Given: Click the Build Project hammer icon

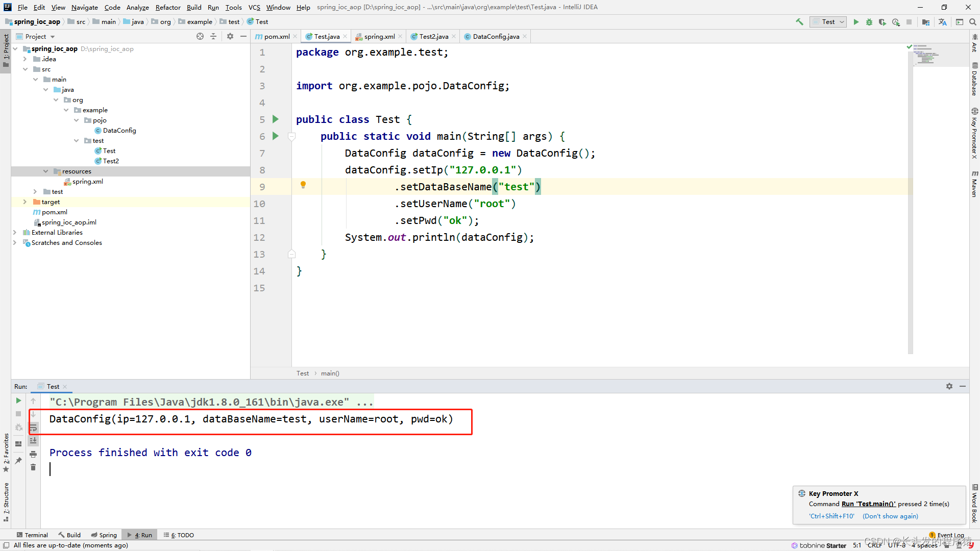Looking at the screenshot, I should click(799, 22).
